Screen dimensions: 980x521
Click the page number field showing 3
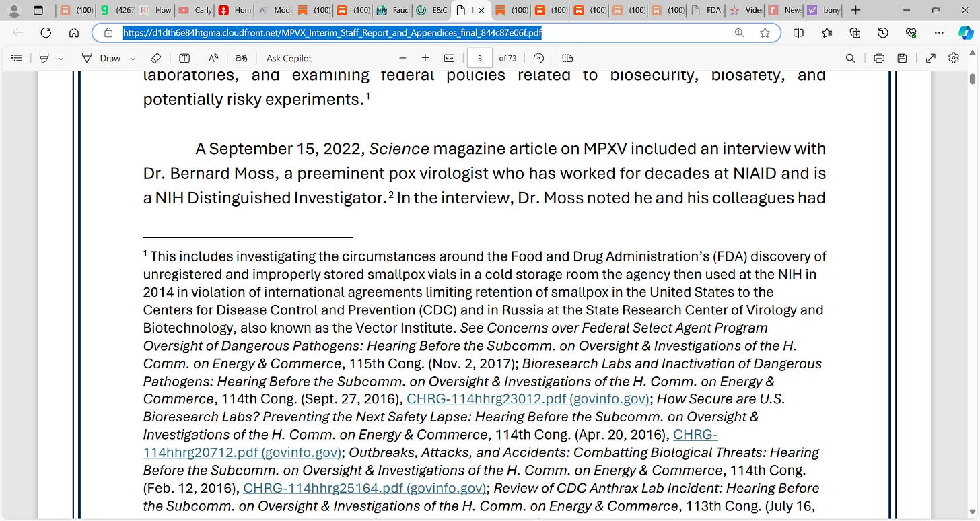pyautogui.click(x=480, y=58)
